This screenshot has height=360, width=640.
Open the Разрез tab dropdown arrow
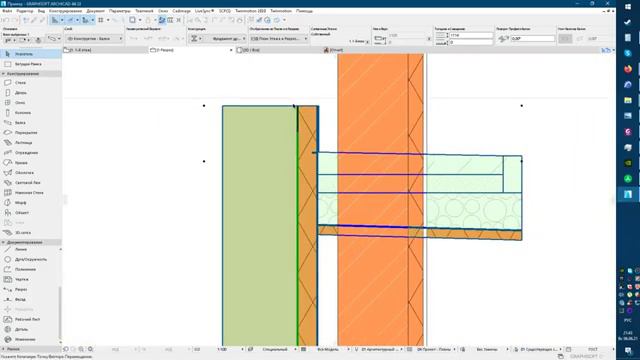[231, 50]
